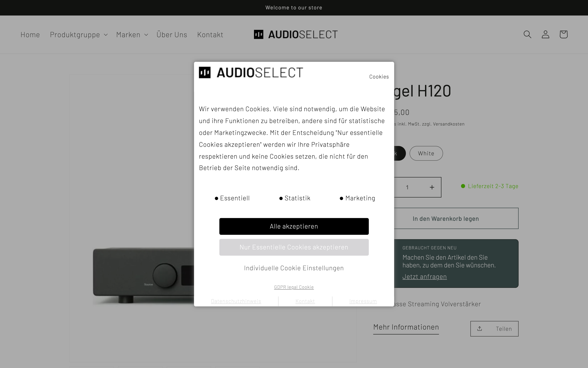The image size is (588, 368).
Task: Click the Welcome to our store banner
Action: click(x=294, y=8)
